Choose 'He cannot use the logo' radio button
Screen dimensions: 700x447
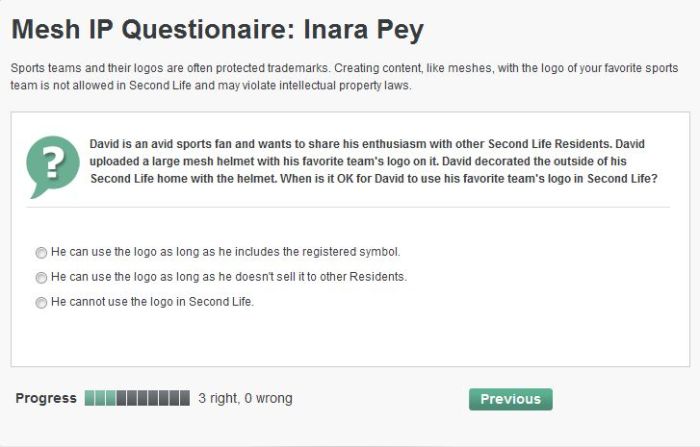coord(41,302)
